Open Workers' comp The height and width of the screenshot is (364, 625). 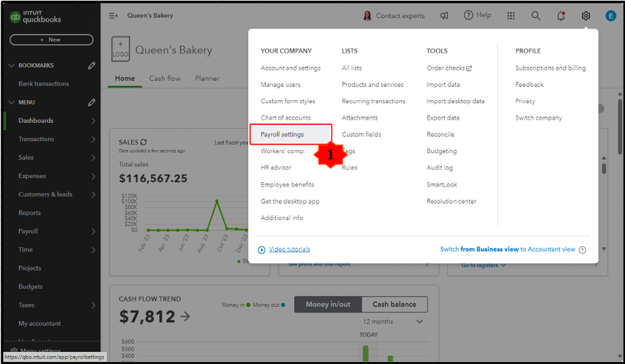[x=282, y=151]
